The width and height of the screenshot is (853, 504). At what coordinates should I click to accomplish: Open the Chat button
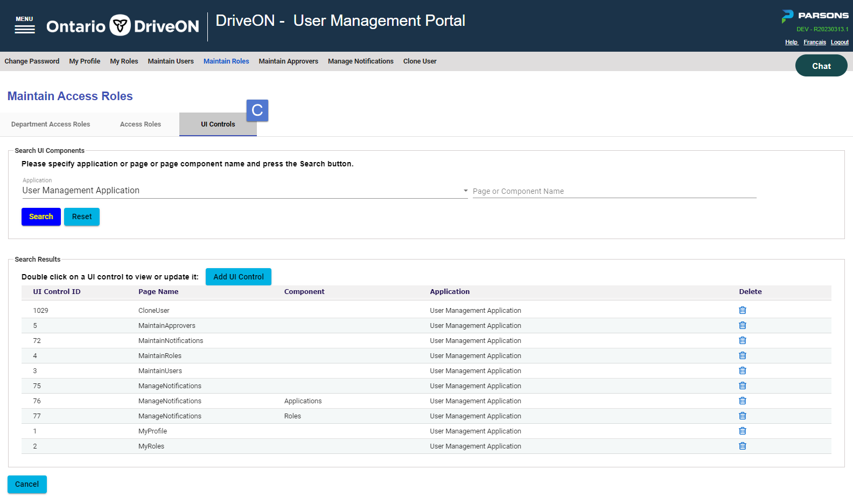coord(821,66)
